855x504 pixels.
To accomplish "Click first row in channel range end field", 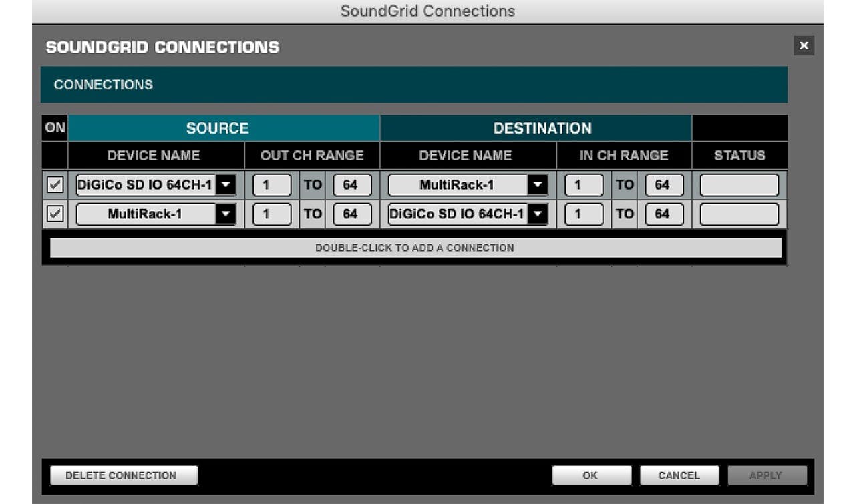I will [x=664, y=185].
